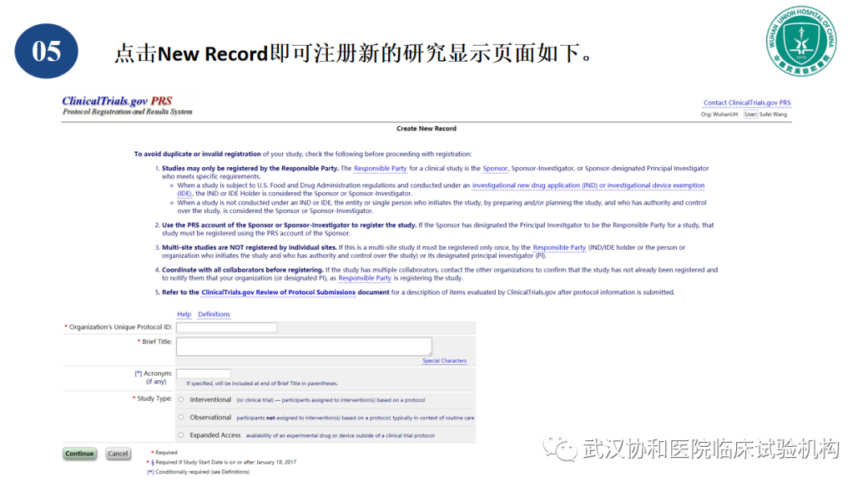This screenshot has height=487, width=868.
Task: Open the Help link
Action: click(184, 314)
